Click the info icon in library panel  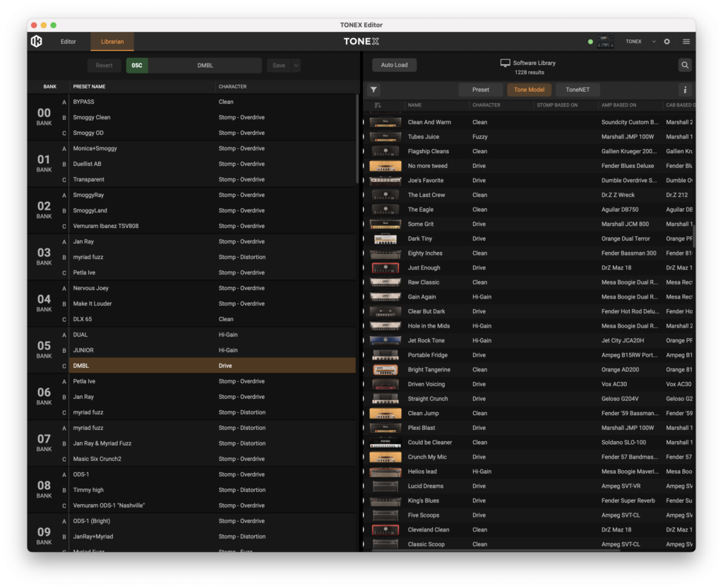(x=685, y=90)
